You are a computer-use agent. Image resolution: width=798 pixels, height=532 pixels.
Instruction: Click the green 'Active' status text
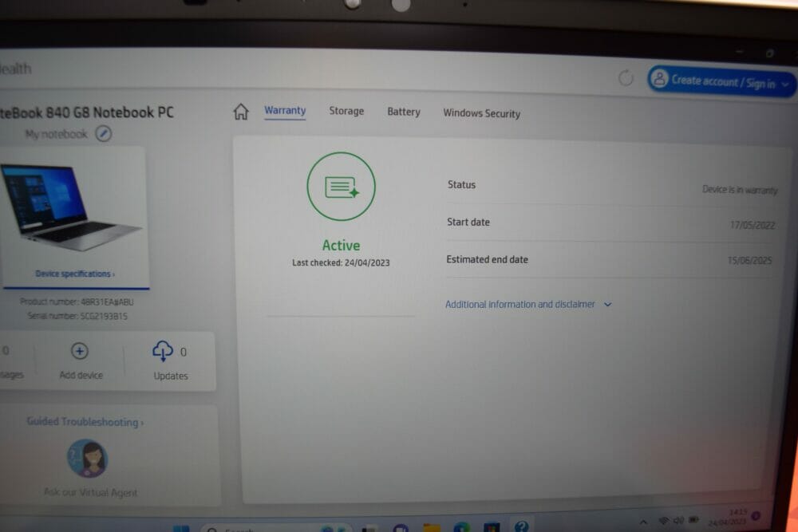coord(341,245)
